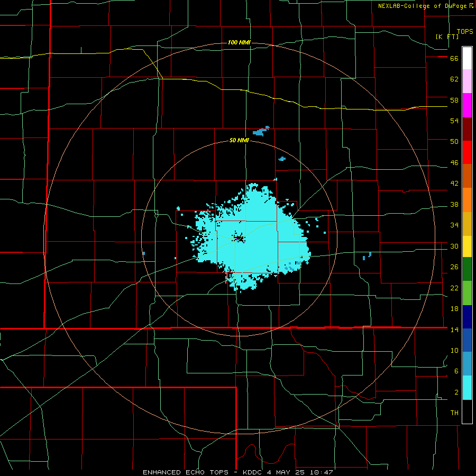Click the 'TOPS' legend heading
The height and width of the screenshot is (476, 476).
(465, 31)
